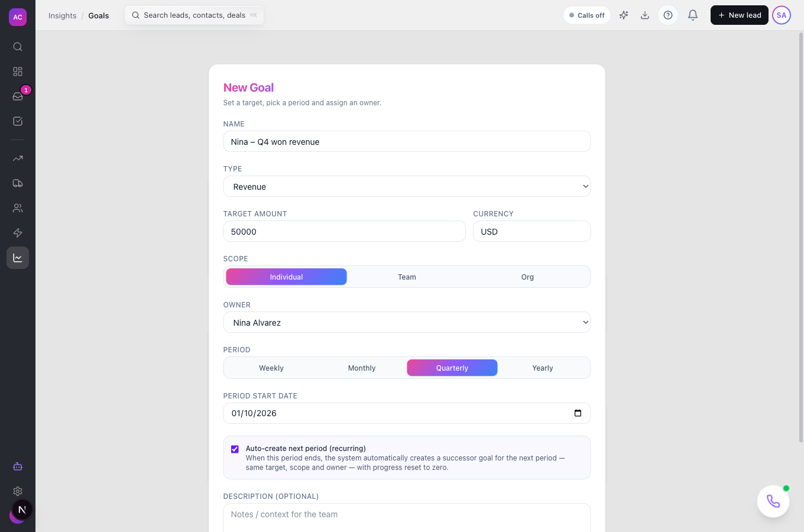Click the Currency field showing USD
The height and width of the screenshot is (532, 804).
tap(532, 231)
